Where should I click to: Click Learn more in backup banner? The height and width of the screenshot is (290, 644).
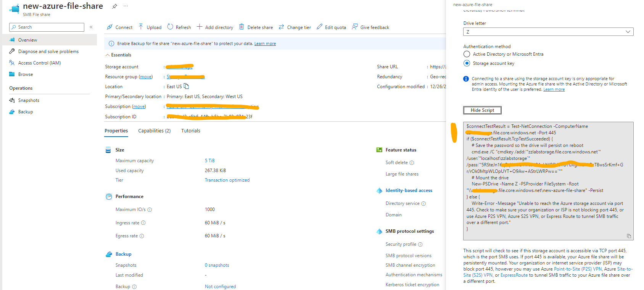[265, 43]
